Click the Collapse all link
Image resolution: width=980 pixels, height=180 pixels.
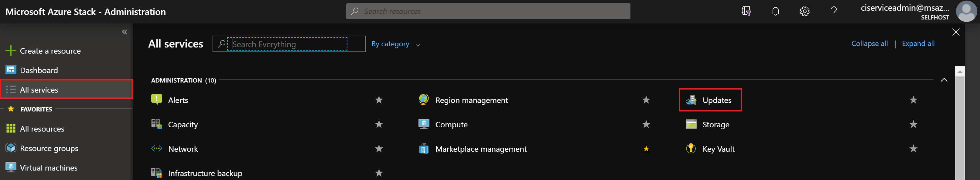(869, 44)
